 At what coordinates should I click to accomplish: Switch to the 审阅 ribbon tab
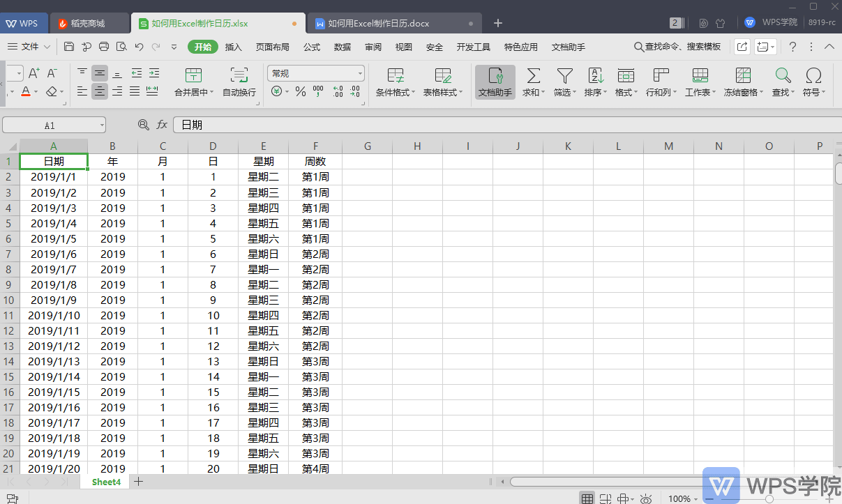[x=373, y=47]
